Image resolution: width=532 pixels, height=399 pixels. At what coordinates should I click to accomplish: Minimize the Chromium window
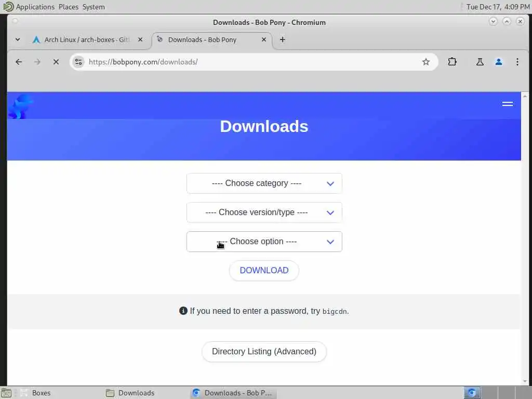point(493,21)
